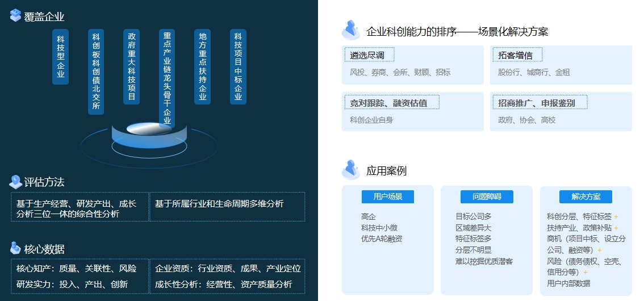Screen dimensions: 644x301
Task: Click 区域差异大 in the 问题障碍 card
Action: tap(473, 228)
